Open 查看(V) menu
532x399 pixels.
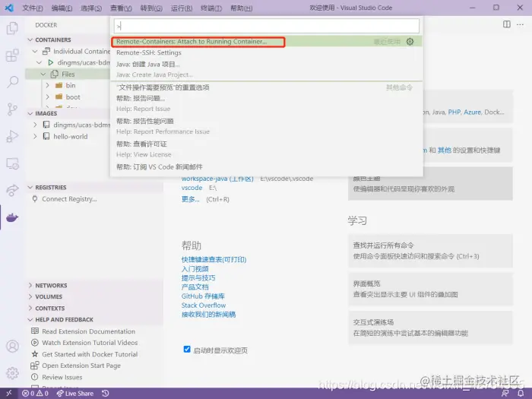[x=121, y=8]
